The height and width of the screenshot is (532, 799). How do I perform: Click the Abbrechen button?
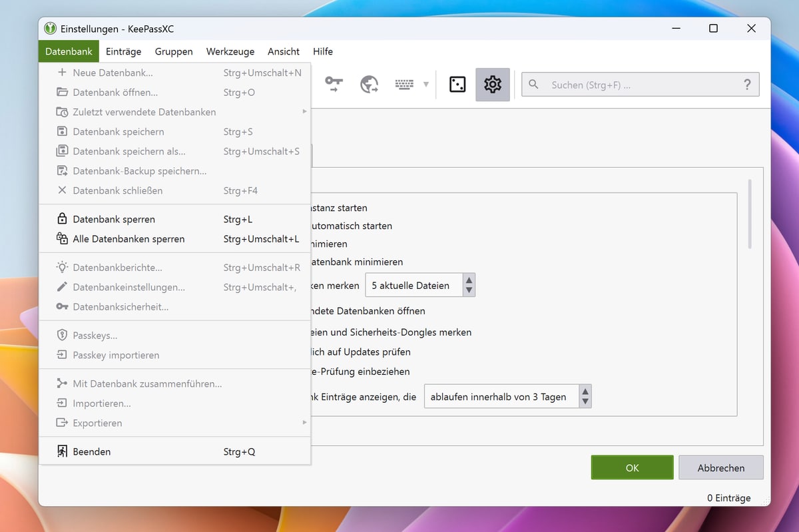721,467
